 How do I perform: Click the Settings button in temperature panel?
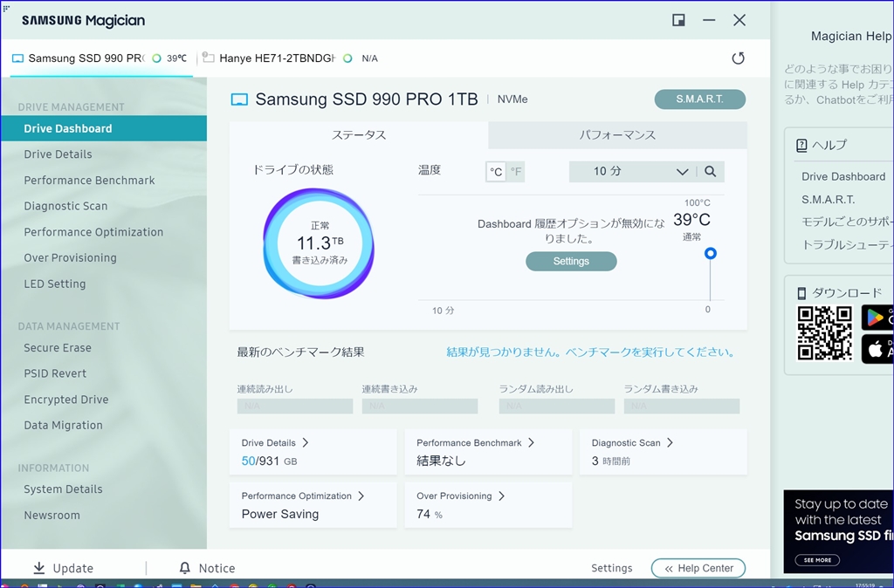pos(571,262)
